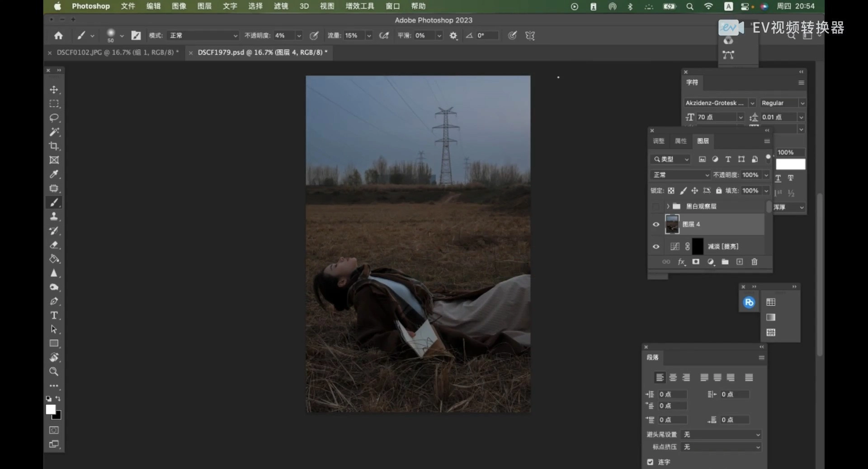868x469 pixels.
Task: Create new group folder icon in Layers panel
Action: (725, 262)
